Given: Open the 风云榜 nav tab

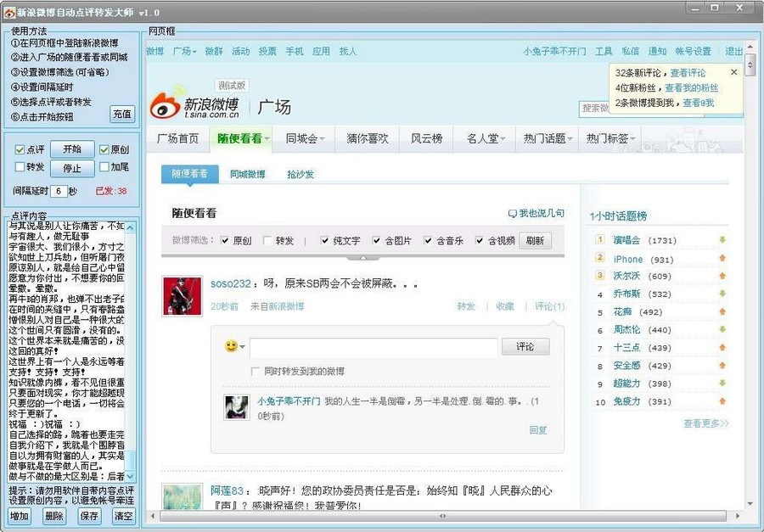Looking at the screenshot, I should pyautogui.click(x=426, y=139).
